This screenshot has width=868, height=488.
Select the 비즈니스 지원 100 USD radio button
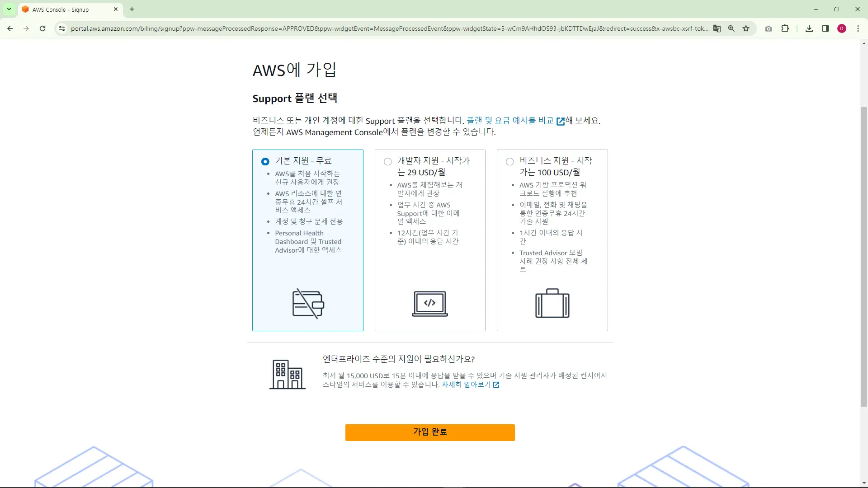pos(509,161)
